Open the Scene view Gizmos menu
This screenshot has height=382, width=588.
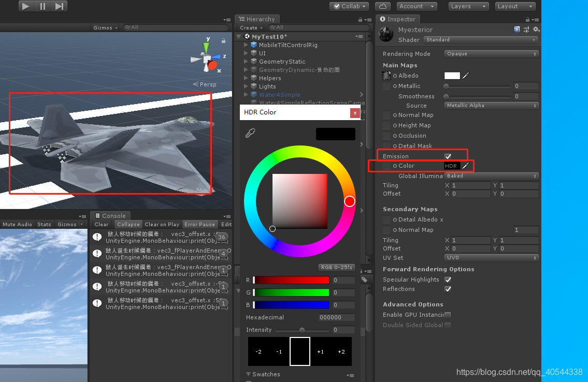click(105, 28)
